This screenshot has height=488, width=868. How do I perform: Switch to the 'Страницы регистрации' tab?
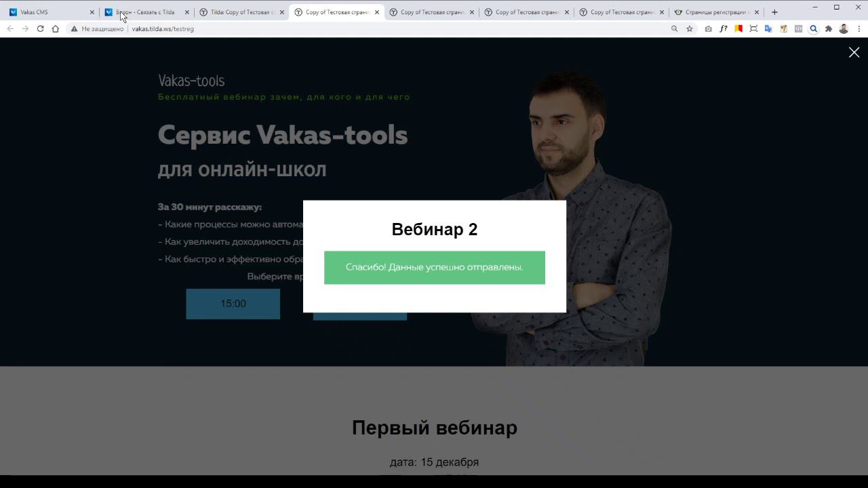pyautogui.click(x=716, y=12)
